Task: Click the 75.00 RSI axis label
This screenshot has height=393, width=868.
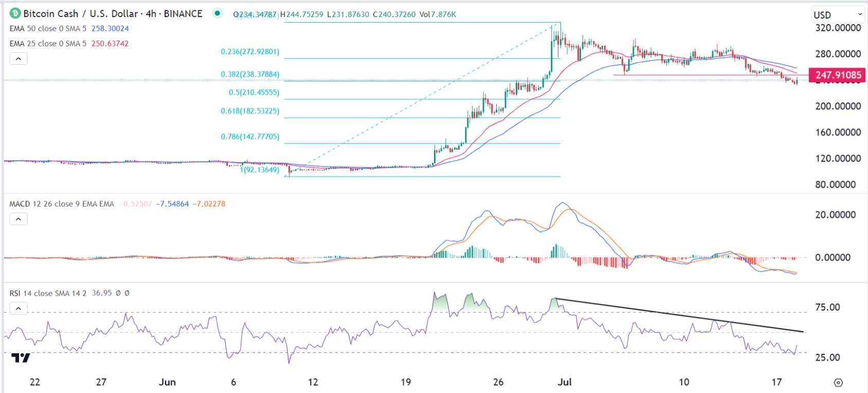Action: (827, 308)
